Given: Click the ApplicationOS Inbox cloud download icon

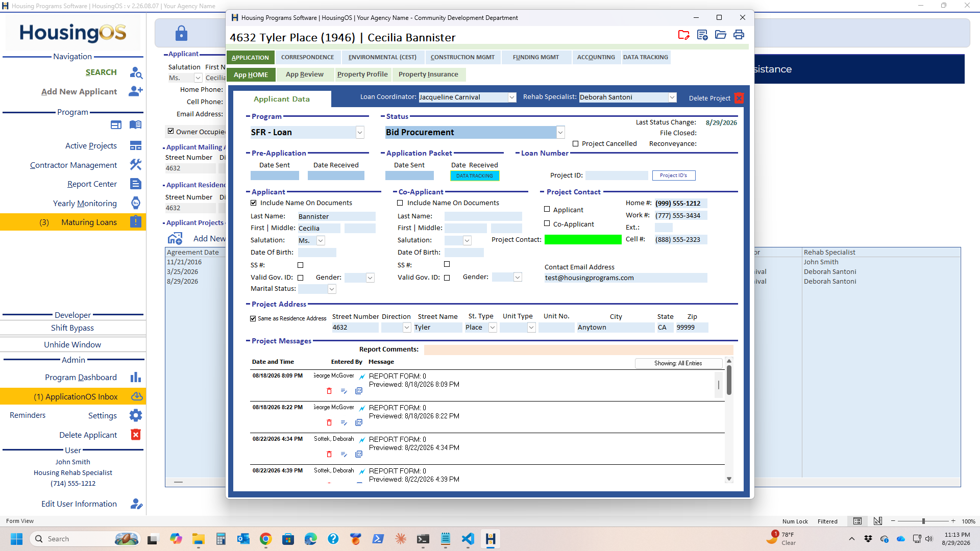Looking at the screenshot, I should pyautogui.click(x=137, y=396).
